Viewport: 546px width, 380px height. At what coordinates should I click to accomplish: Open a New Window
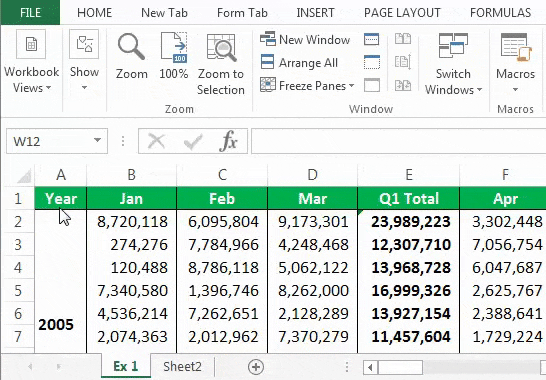[x=305, y=39]
